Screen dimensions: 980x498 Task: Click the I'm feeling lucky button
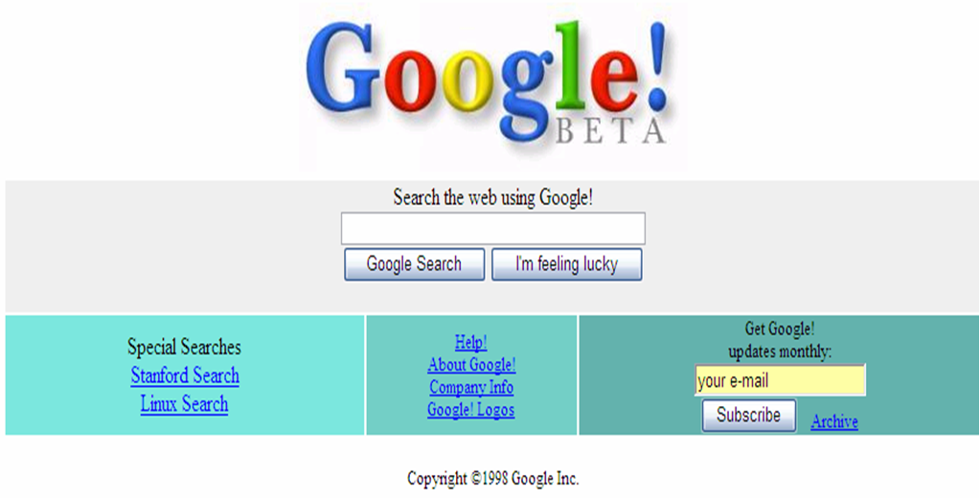567,264
